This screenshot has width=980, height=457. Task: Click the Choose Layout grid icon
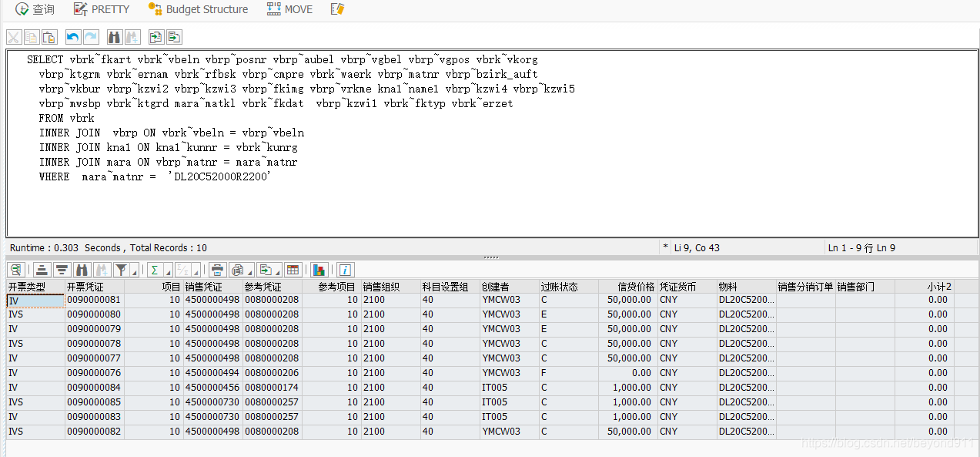click(x=293, y=270)
